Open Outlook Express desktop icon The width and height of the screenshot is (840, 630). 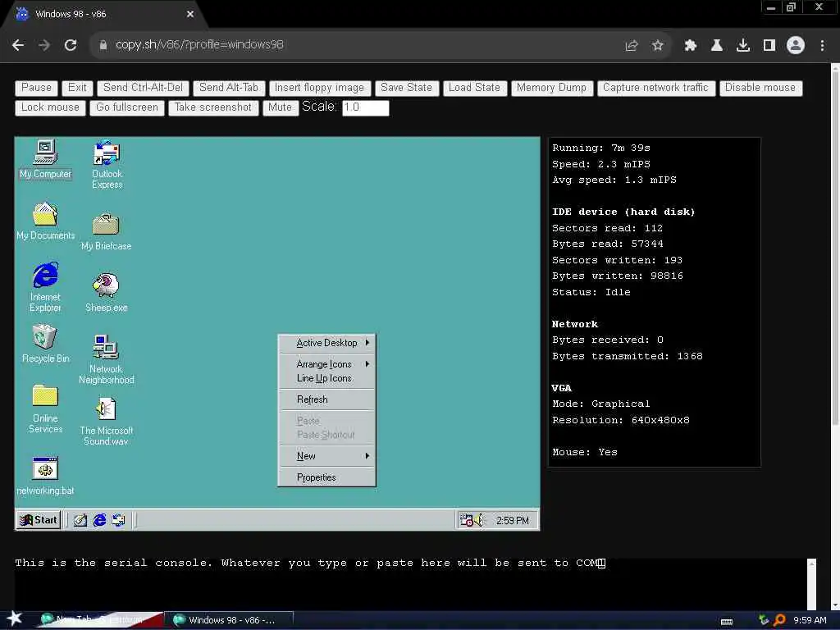click(107, 164)
